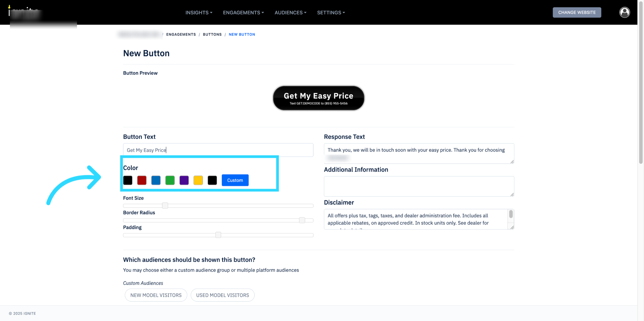The image size is (644, 321).
Task: Select the red color swatch
Action: [142, 180]
